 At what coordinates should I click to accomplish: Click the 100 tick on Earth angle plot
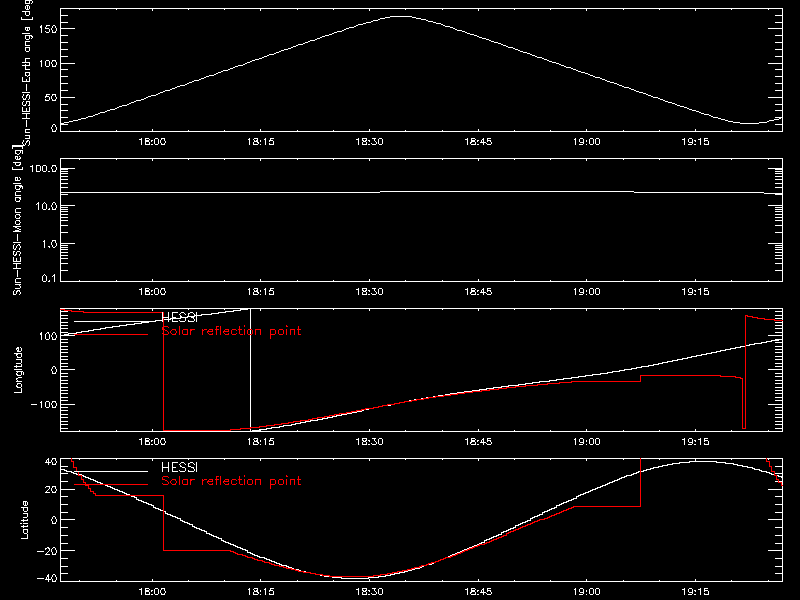click(48, 63)
